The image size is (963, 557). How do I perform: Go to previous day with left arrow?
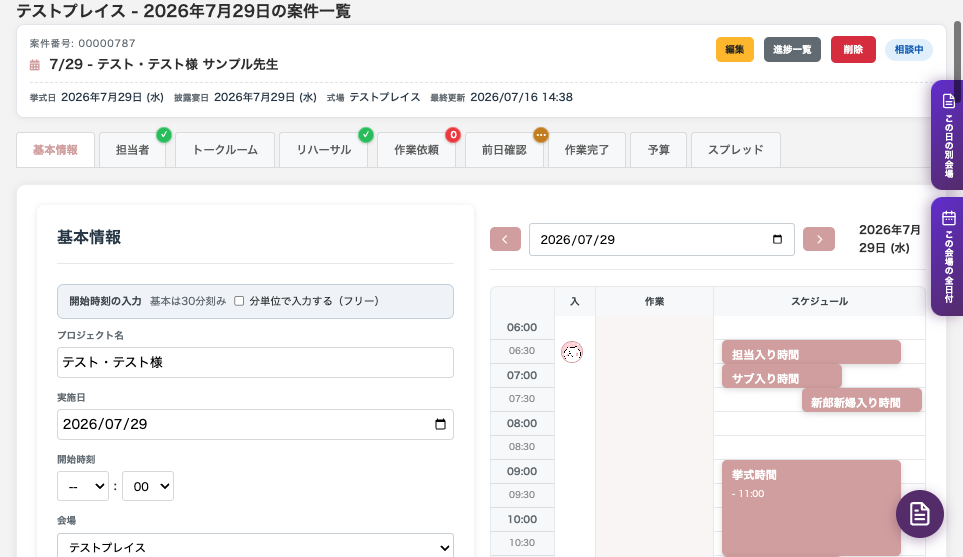[x=505, y=240]
